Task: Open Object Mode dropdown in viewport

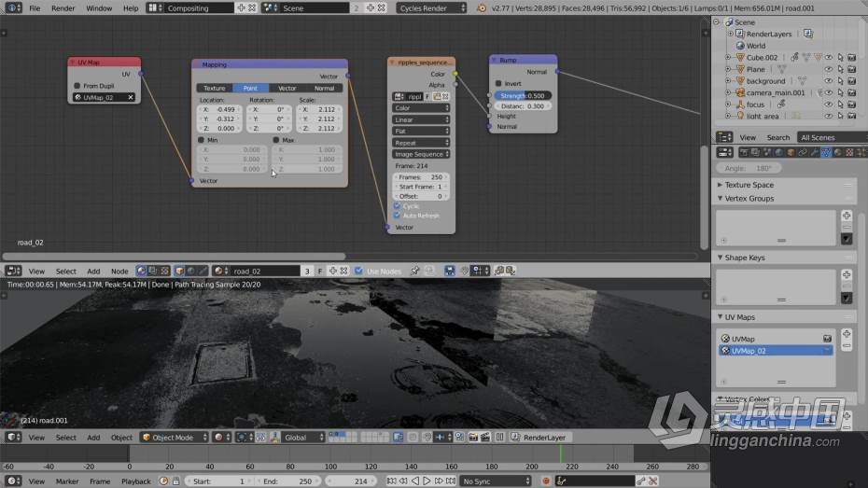Action: 174,437
